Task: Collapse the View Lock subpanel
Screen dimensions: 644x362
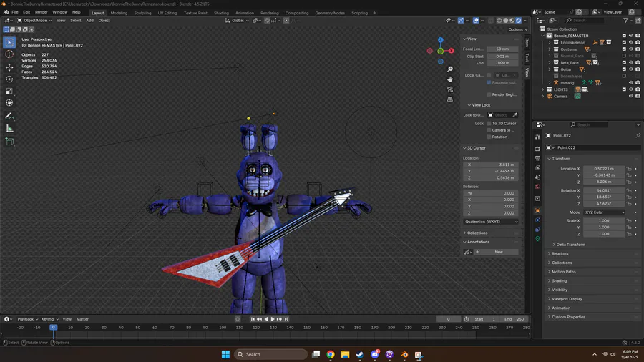Action: coord(481,105)
